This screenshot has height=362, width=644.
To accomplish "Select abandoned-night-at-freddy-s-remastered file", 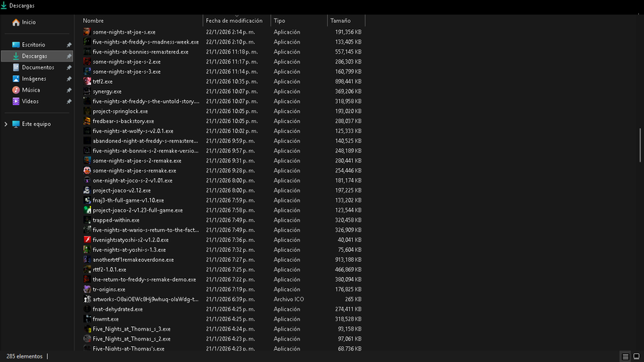I will pyautogui.click(x=145, y=141).
